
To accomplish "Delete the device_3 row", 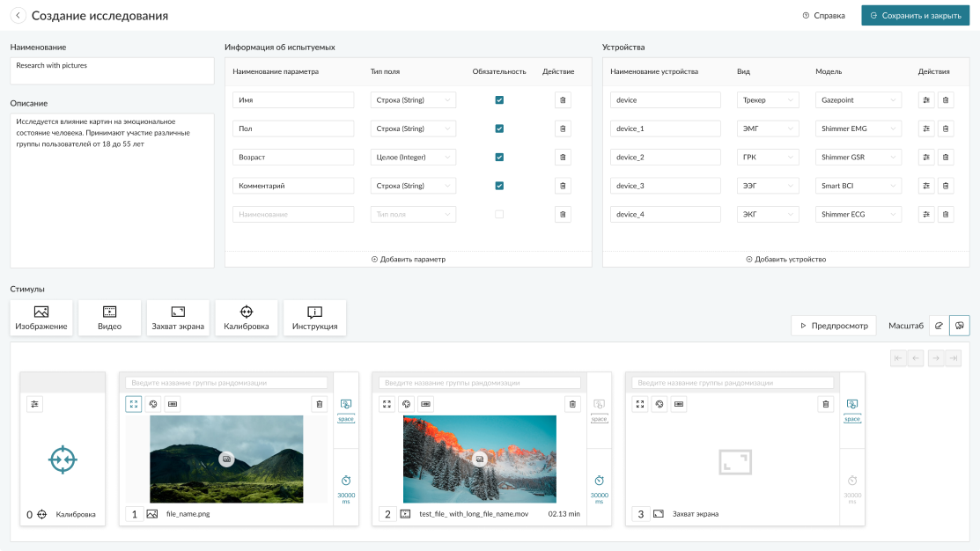I will click(x=946, y=186).
